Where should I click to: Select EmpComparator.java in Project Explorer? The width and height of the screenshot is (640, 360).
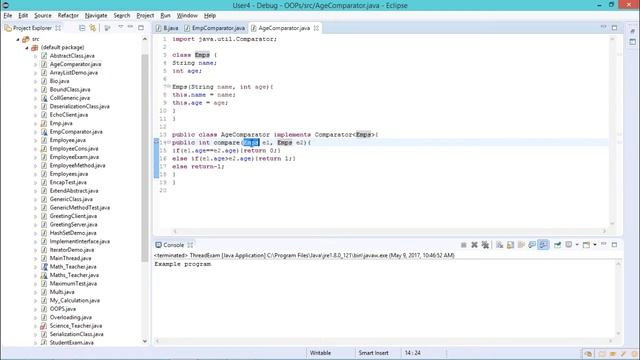point(76,132)
